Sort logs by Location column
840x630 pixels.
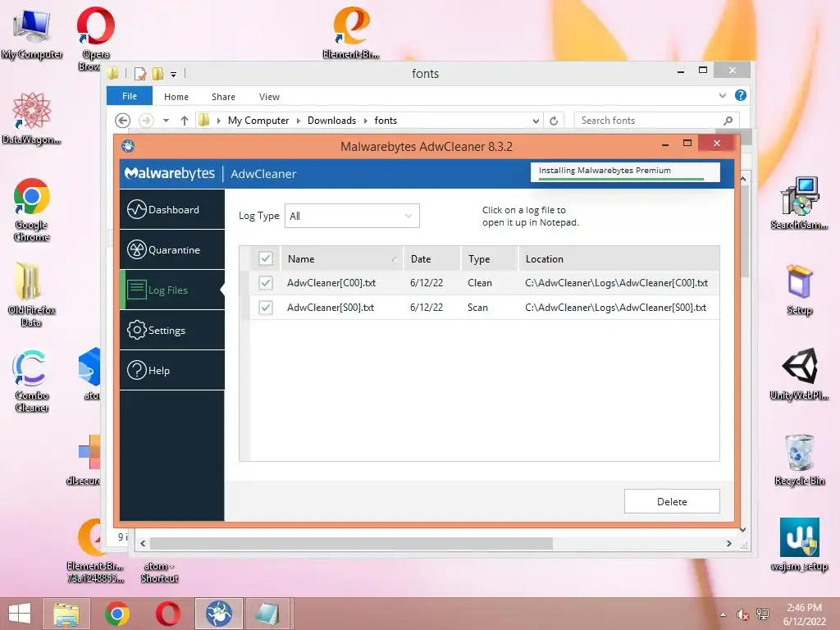[x=619, y=258]
